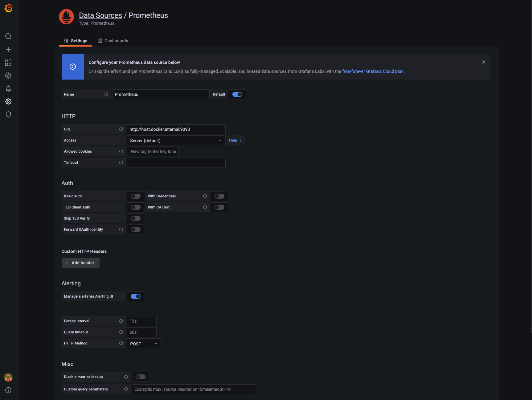The width and height of the screenshot is (532, 400).
Task: Switch to the Dashboards tab
Action: click(113, 41)
